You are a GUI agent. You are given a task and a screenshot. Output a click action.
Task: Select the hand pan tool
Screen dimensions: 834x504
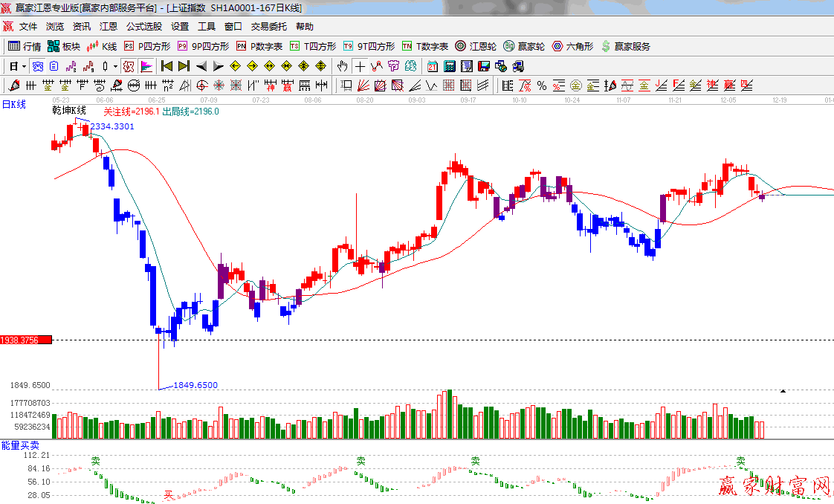tap(343, 66)
